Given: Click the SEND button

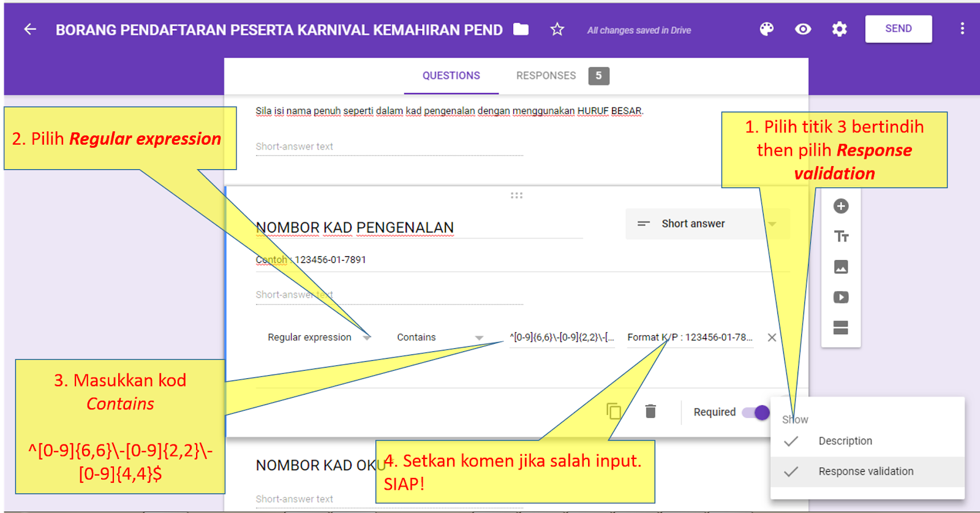Looking at the screenshot, I should (x=899, y=29).
